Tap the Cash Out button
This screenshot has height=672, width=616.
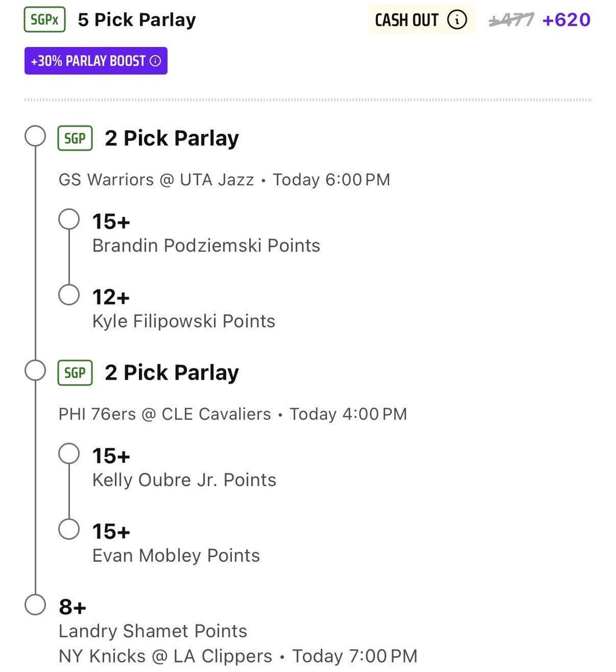click(x=422, y=20)
